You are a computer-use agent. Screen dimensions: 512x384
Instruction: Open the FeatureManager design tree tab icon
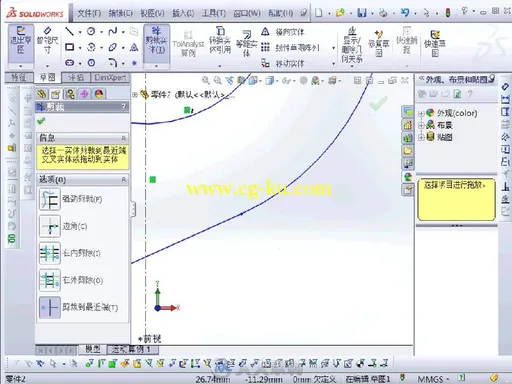pos(41,94)
